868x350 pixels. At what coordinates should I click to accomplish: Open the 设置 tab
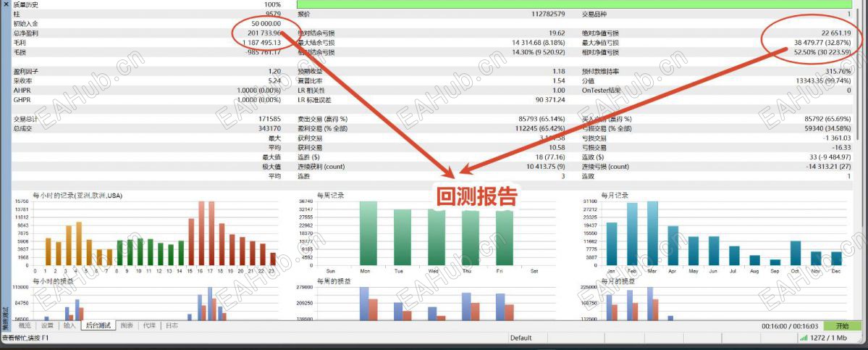(48, 325)
